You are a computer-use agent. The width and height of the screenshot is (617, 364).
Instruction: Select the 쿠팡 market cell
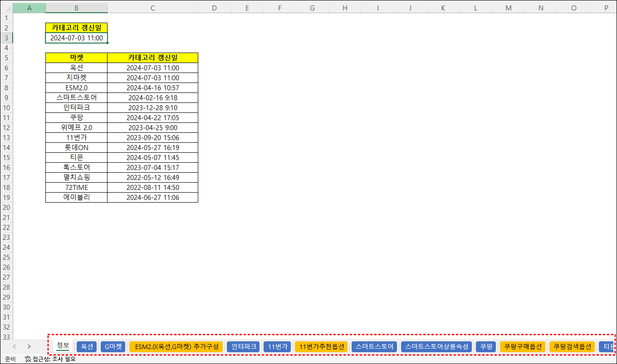(x=76, y=117)
